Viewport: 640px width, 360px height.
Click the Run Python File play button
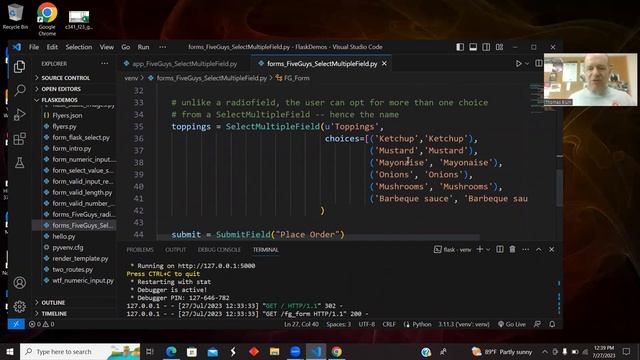point(518,64)
